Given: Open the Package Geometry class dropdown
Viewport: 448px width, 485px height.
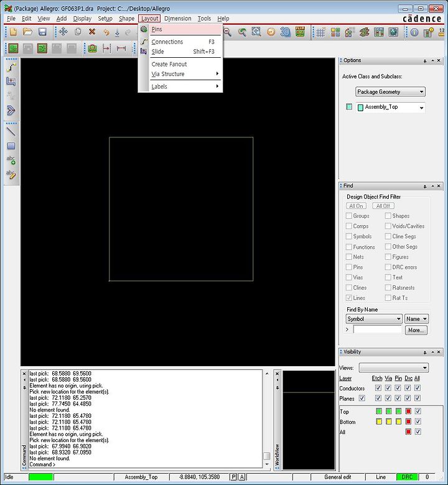Looking at the screenshot, I should pyautogui.click(x=390, y=91).
